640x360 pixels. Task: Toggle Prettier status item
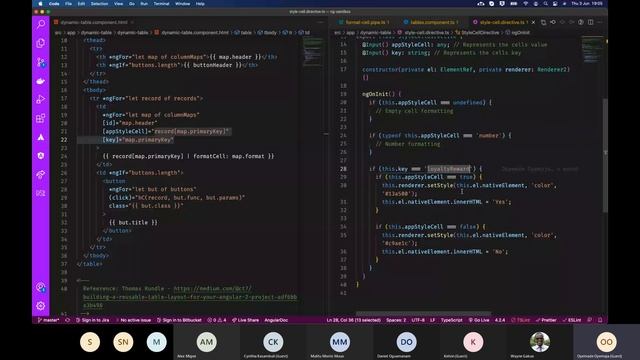point(546,320)
